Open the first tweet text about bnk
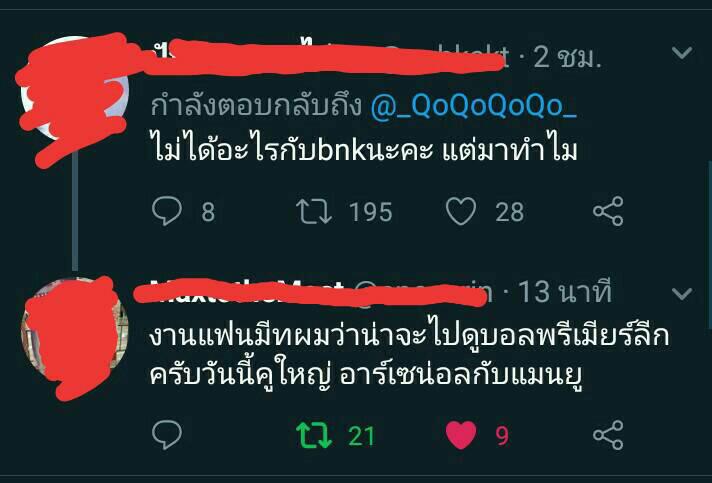712x483 pixels. tap(364, 149)
